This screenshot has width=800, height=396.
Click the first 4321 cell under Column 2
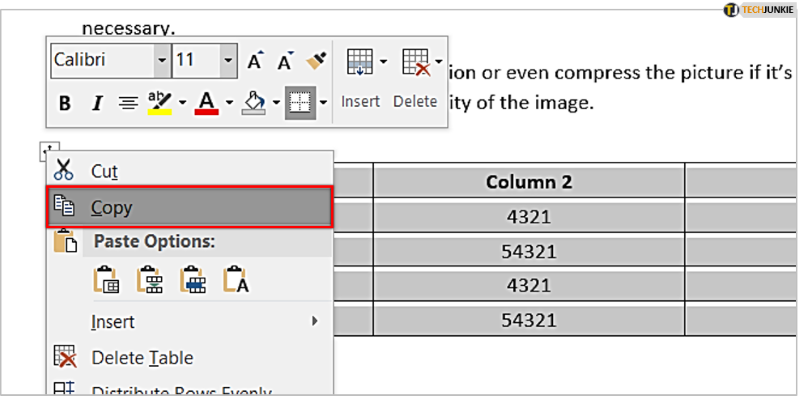(529, 216)
